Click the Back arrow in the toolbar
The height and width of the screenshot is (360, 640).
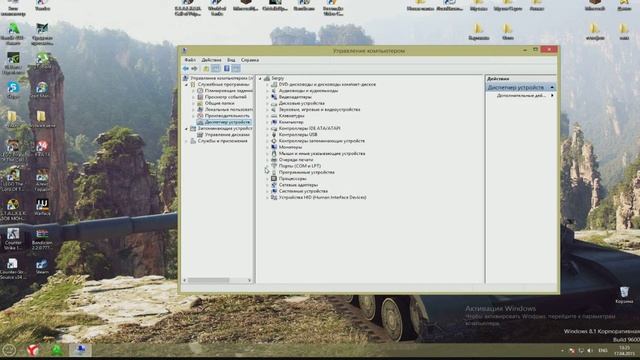(186, 69)
